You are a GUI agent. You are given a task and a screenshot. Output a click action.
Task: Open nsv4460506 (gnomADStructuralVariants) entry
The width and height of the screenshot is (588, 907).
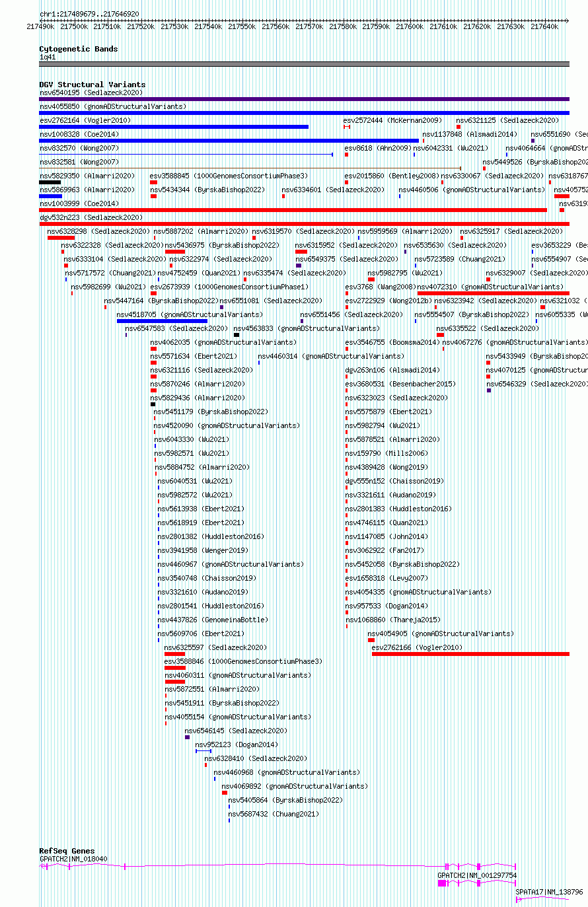point(472,190)
